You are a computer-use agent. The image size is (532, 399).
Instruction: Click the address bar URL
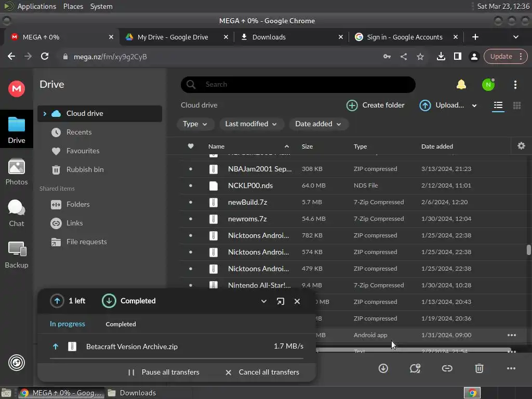click(x=110, y=57)
